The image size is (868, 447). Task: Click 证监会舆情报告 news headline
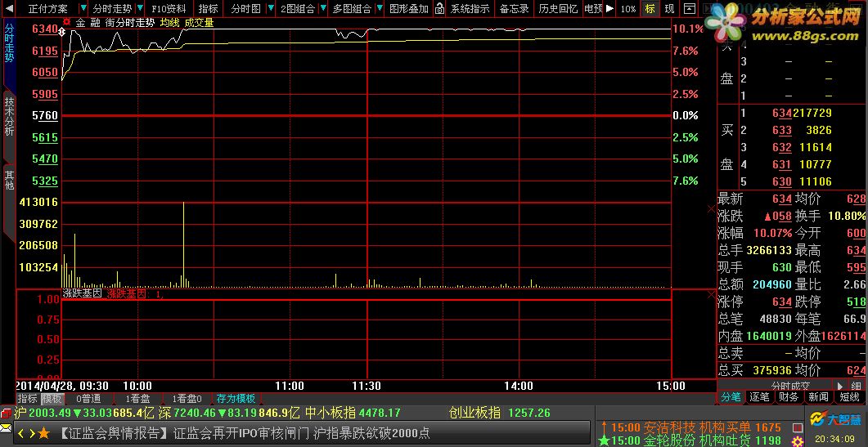[244, 432]
